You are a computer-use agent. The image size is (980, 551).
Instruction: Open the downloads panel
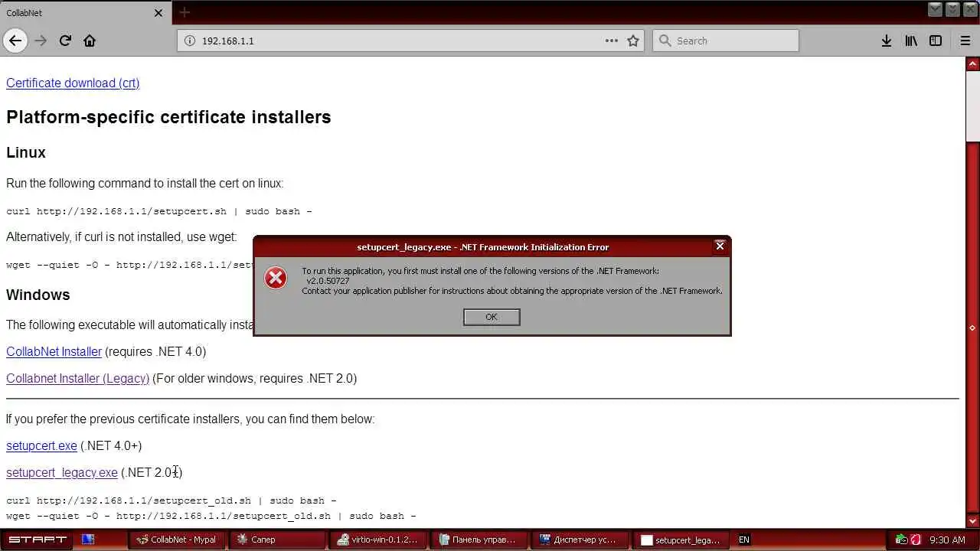click(886, 41)
